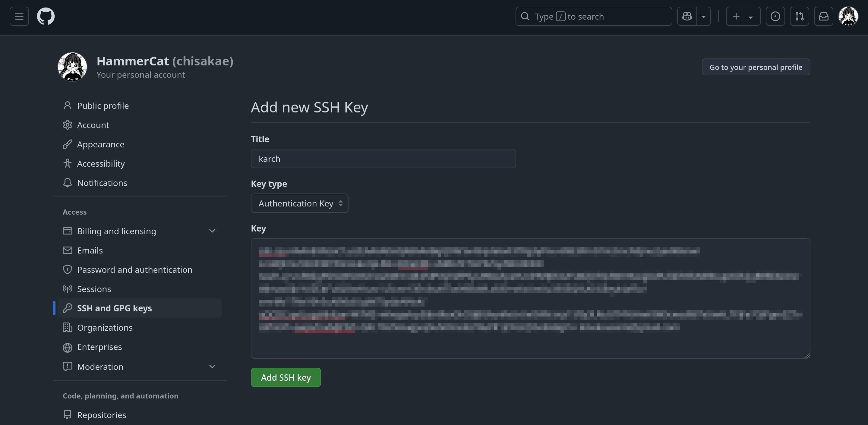Viewport: 868px width, 425px height.
Task: Open Notifications settings
Action: [140, 183]
